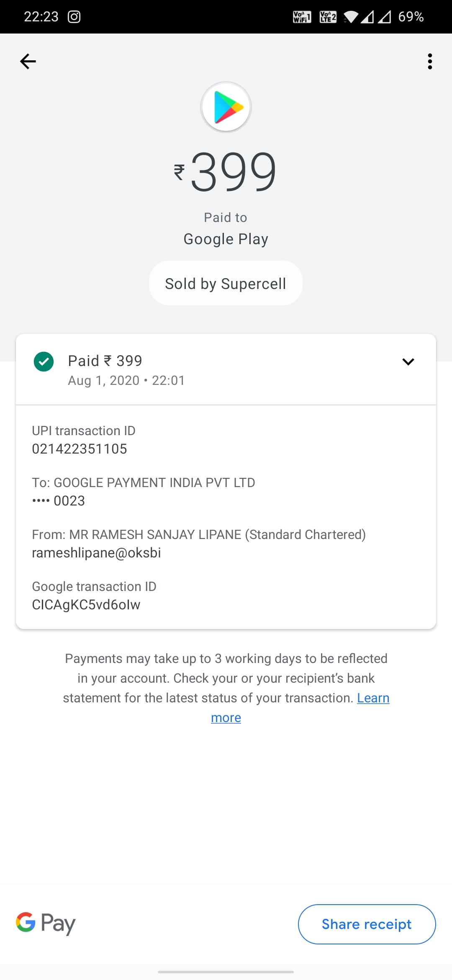Tap the battery 69% indicator
This screenshot has width=452, height=980.
click(411, 17)
